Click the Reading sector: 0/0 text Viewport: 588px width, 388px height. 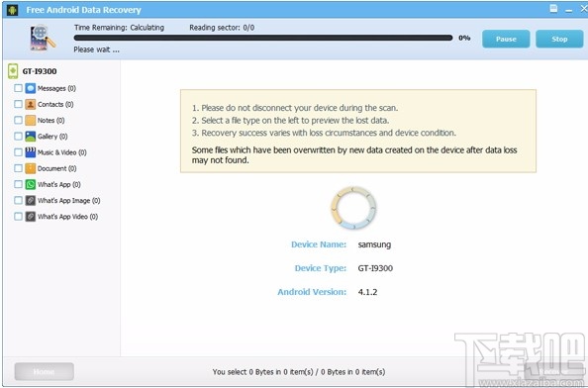[222, 28]
